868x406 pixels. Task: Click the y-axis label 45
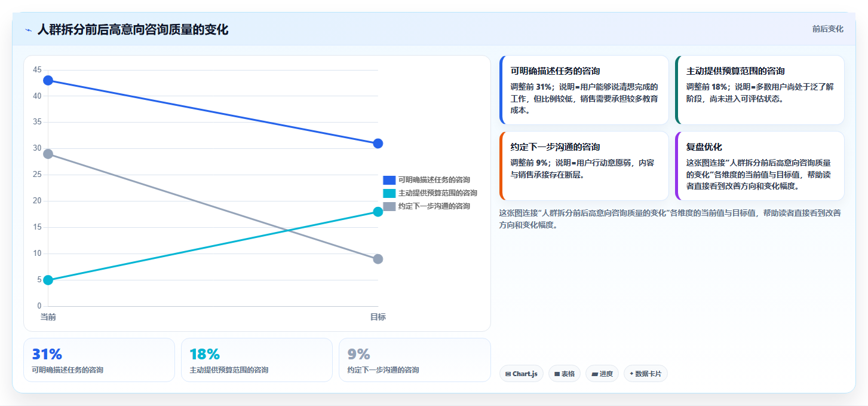point(38,70)
